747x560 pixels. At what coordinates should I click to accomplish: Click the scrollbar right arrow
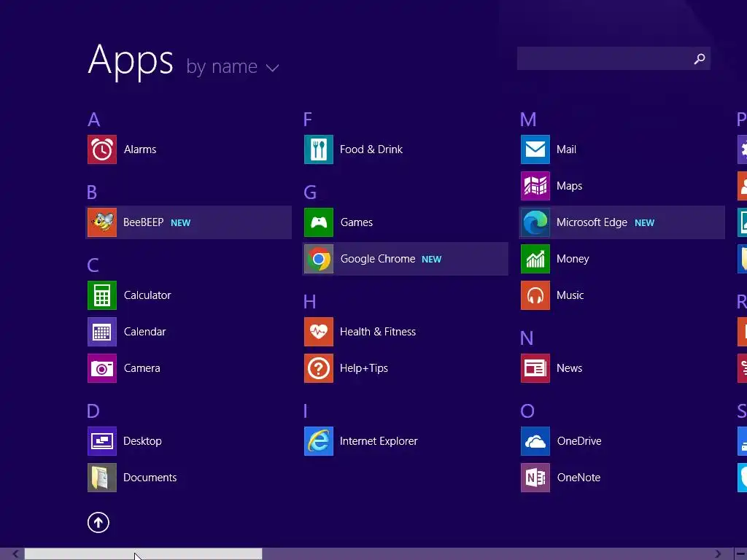pos(719,554)
